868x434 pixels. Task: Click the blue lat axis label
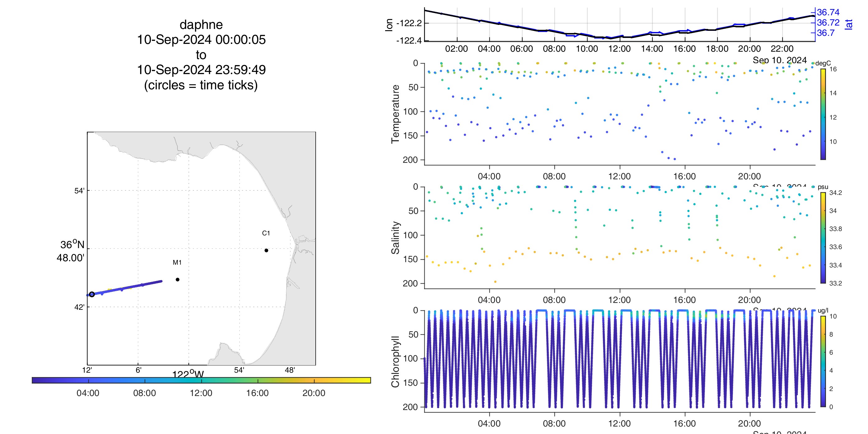[x=849, y=24]
